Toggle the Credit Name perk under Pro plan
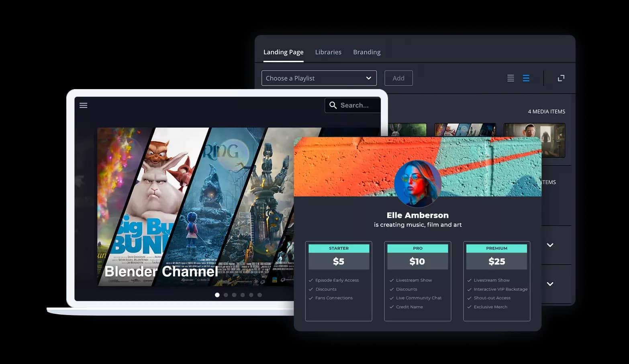 click(391, 307)
